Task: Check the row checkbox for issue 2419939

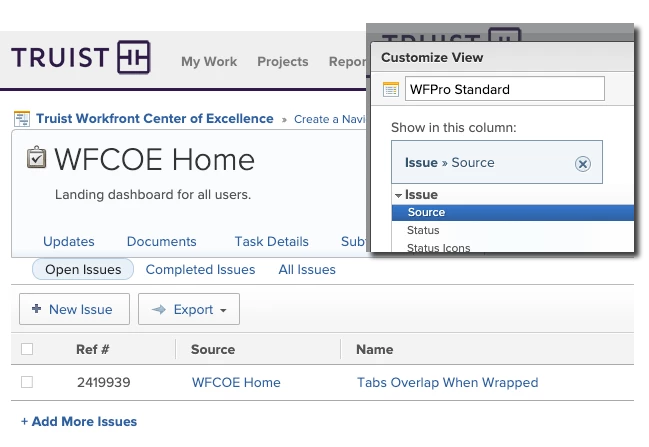Action: 27,382
